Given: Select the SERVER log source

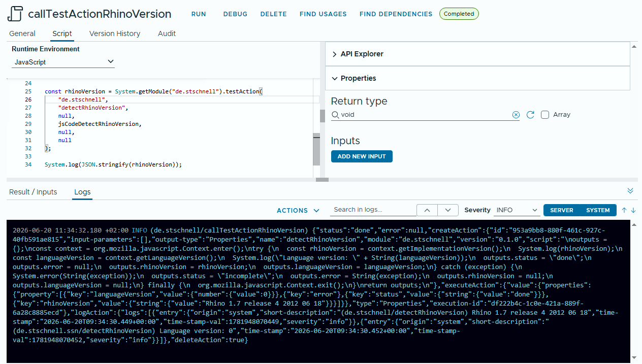Looking at the screenshot, I should click(562, 210).
